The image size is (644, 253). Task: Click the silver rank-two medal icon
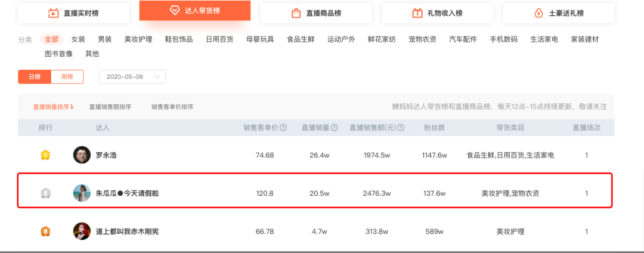click(x=45, y=193)
